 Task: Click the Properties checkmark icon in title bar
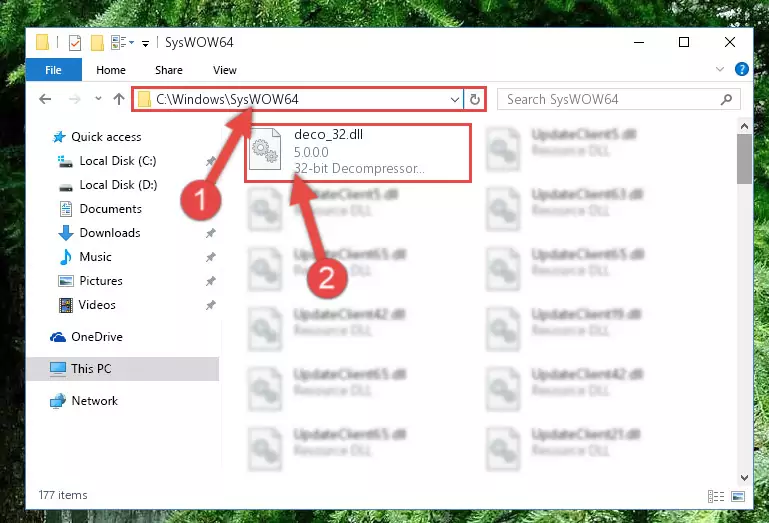pos(75,43)
